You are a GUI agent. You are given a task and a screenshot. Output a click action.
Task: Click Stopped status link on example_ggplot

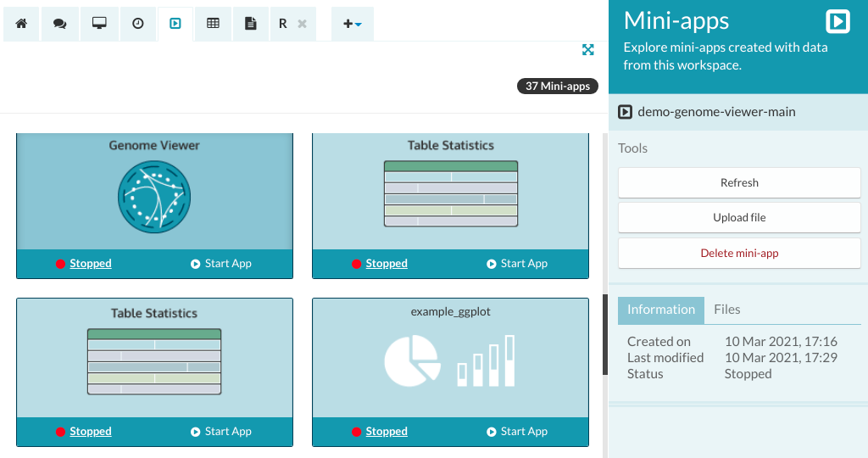point(387,432)
